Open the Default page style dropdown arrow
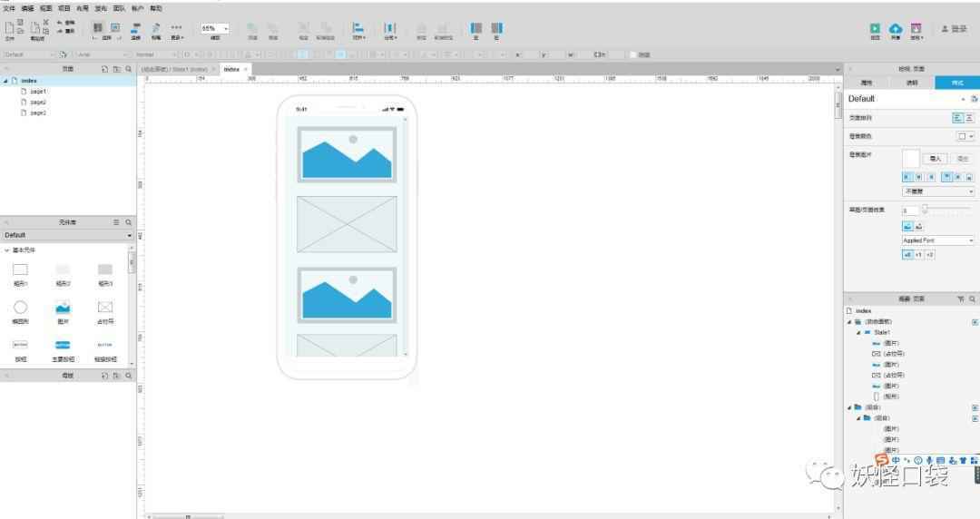 [x=963, y=99]
